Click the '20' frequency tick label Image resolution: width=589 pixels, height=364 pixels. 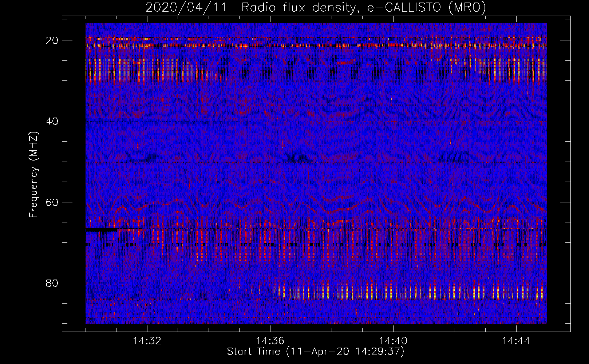[x=52, y=40]
